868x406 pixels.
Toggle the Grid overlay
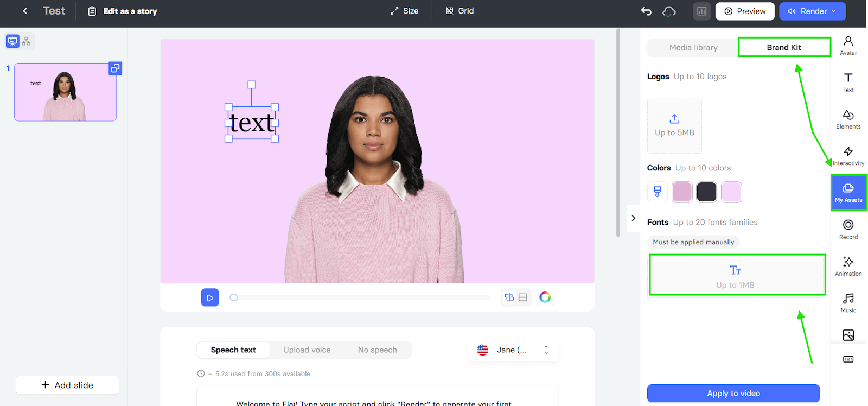459,11
